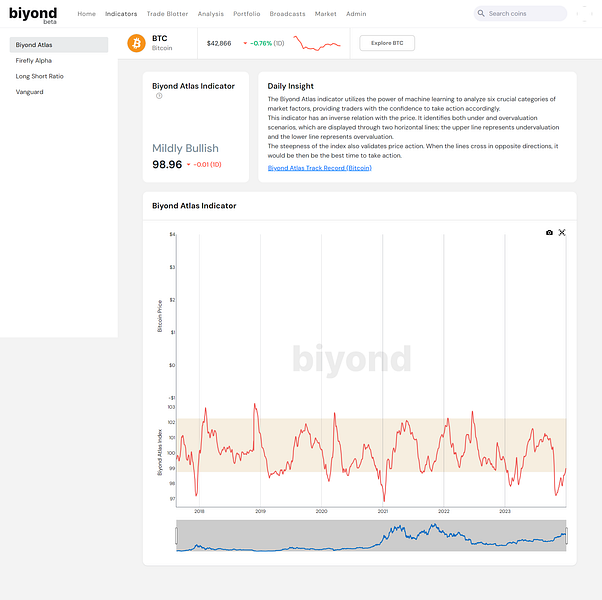The width and height of the screenshot is (602, 600).
Task: Click the search magnifier icon
Action: tap(481, 13)
